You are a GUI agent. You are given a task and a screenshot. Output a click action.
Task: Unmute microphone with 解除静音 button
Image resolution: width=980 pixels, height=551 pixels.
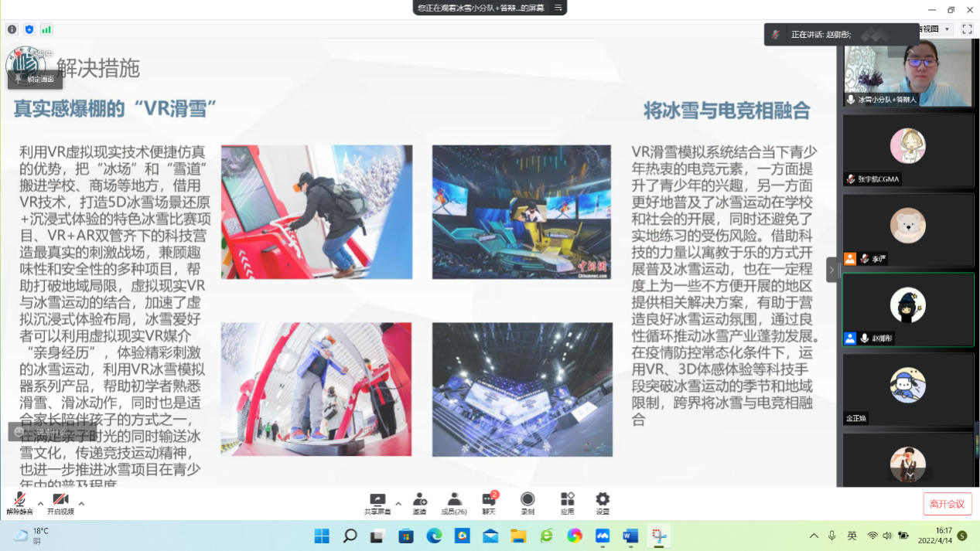(19, 502)
